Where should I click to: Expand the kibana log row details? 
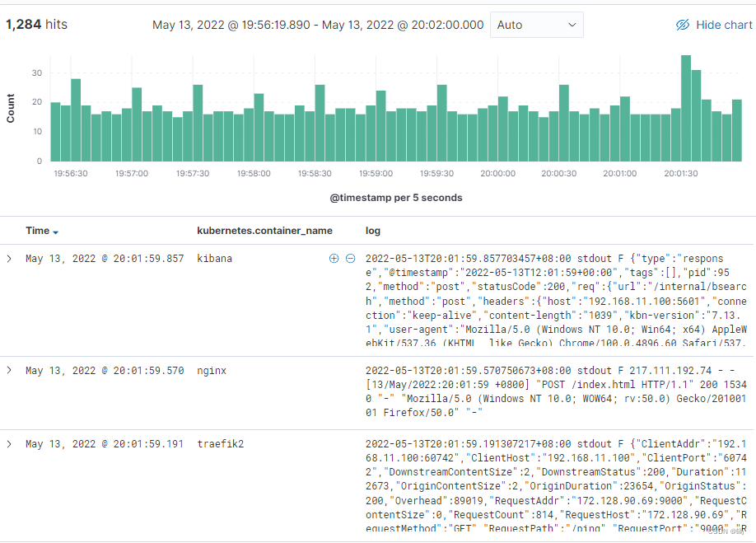tap(9, 259)
